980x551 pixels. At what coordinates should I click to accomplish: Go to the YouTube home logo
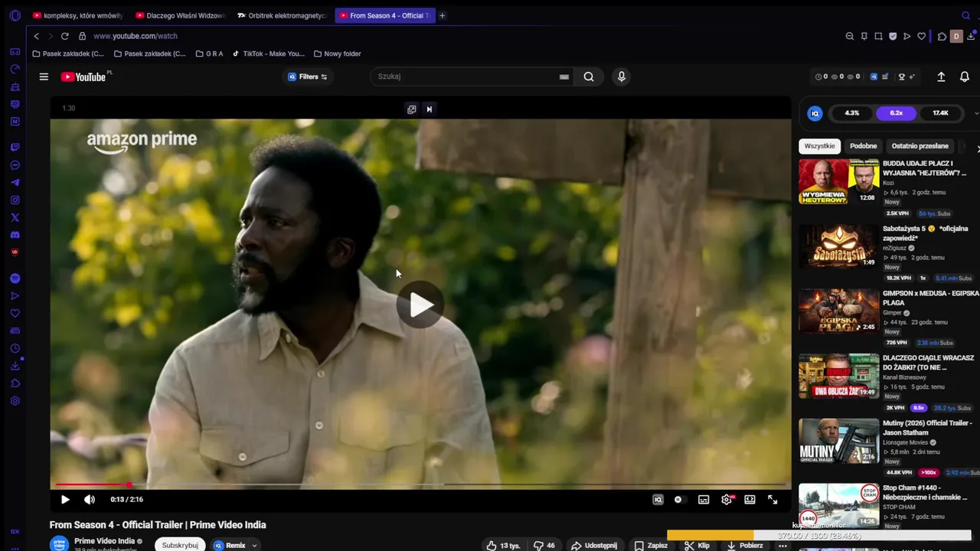(83, 77)
